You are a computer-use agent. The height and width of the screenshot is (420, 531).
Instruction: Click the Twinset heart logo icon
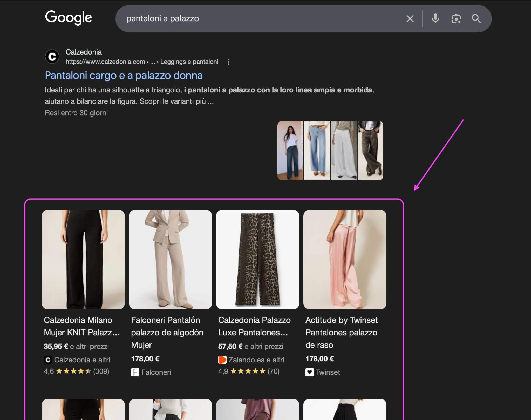(x=310, y=372)
